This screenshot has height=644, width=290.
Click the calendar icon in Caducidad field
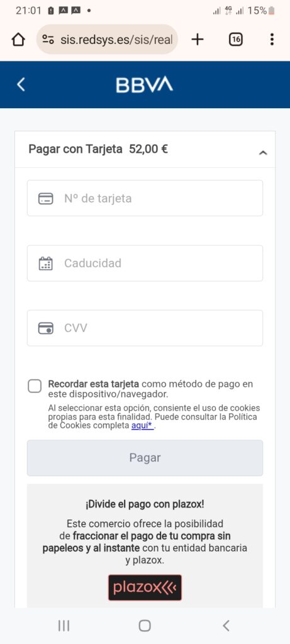45,264
